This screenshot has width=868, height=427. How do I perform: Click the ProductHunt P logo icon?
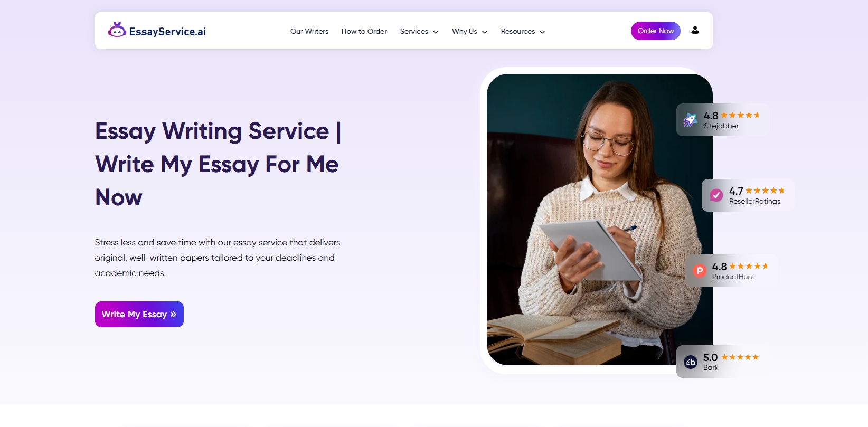[x=699, y=271]
